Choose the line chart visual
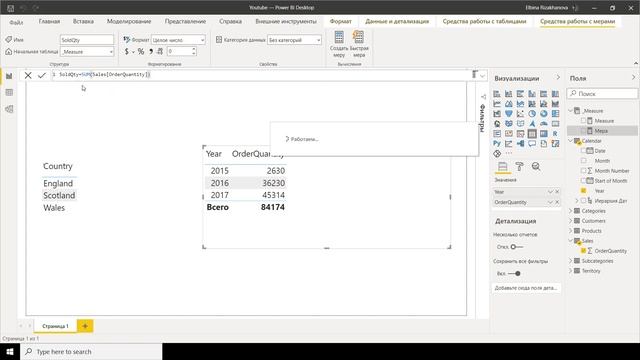Viewport: 640px width, 360px height. [497, 104]
